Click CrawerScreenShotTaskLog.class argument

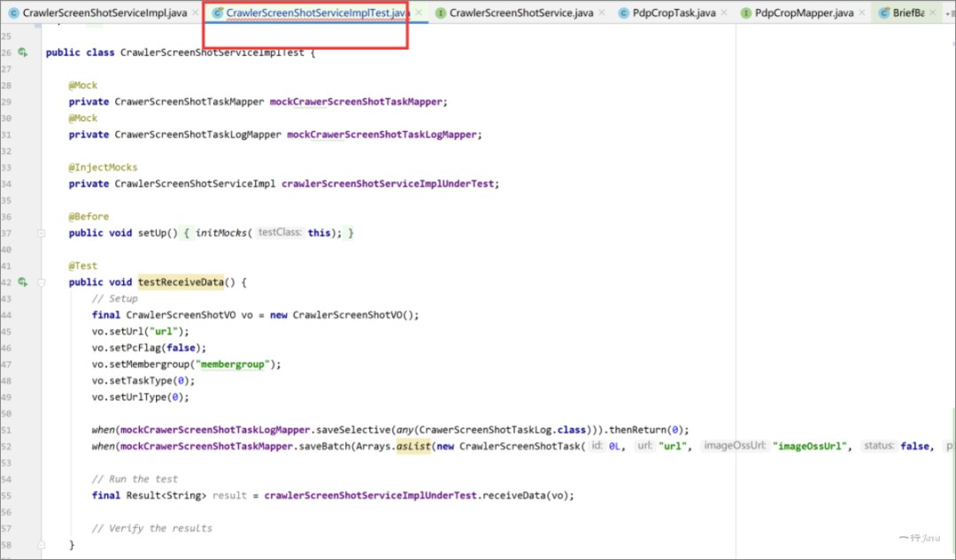click(x=503, y=430)
